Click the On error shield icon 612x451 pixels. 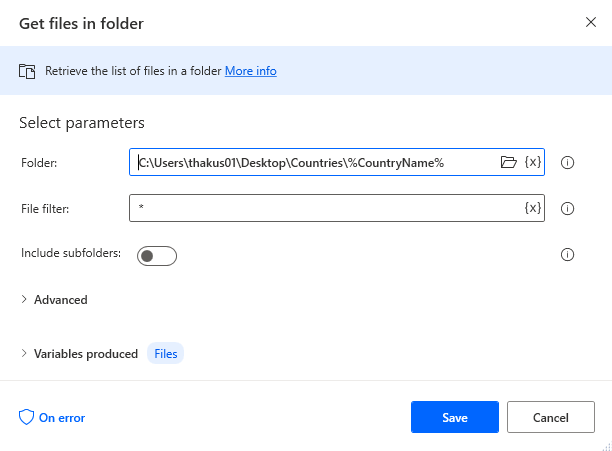click(27, 417)
